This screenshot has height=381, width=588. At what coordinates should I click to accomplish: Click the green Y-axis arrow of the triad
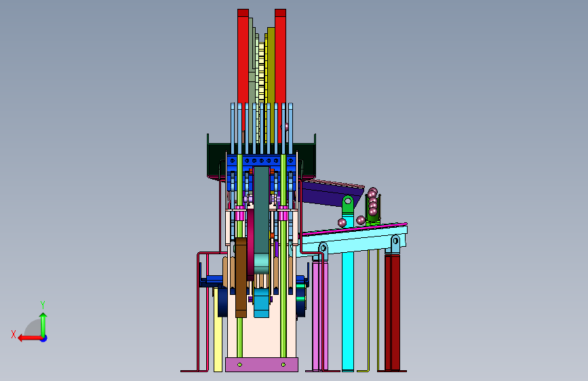coord(43,324)
